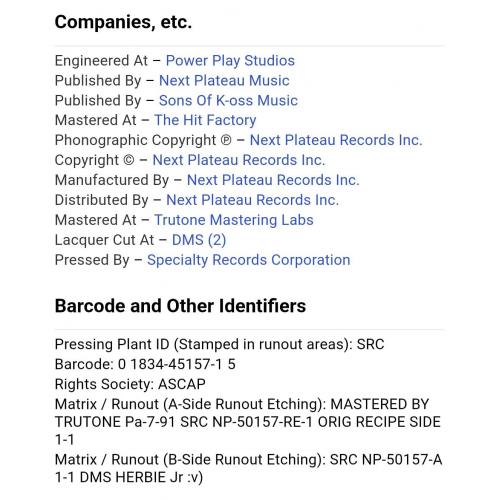
Task: Click the Pressing Plant ID SRC line
Action: click(219, 344)
